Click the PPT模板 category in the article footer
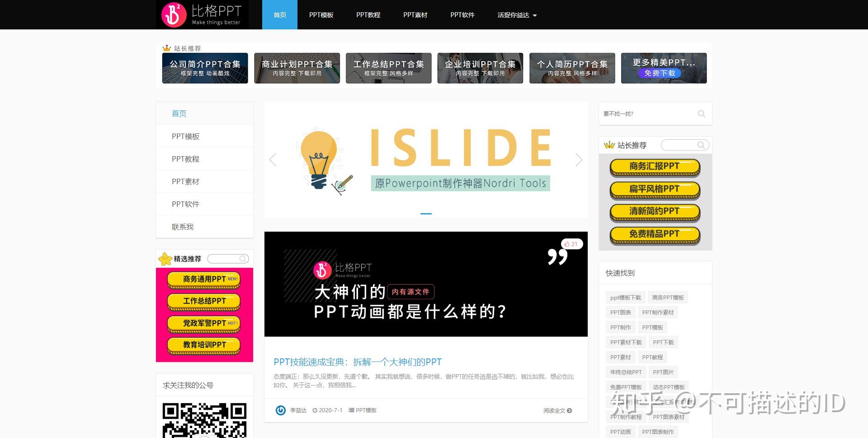This screenshot has width=868, height=438. click(366, 410)
